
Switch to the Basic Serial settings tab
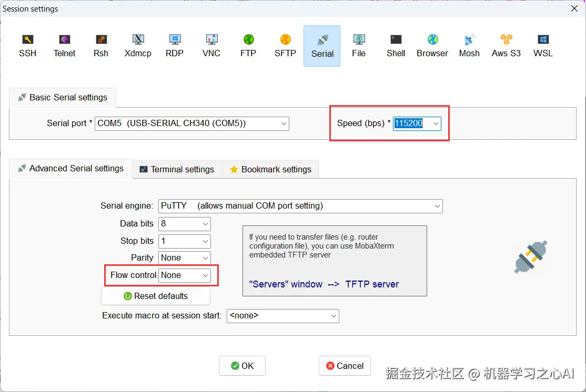pos(63,97)
